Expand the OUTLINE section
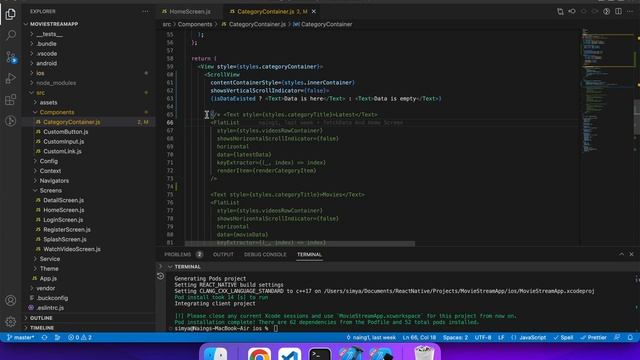 point(41,318)
